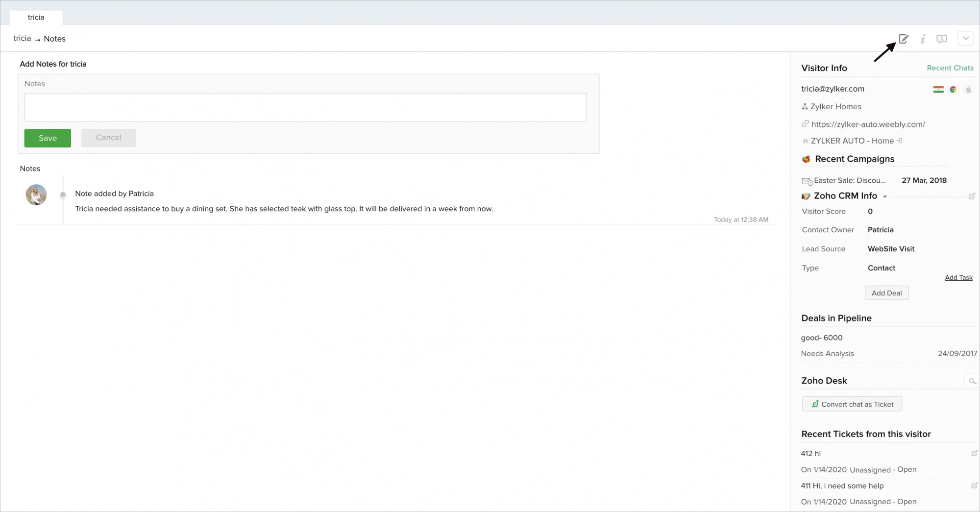Click the chat bubble icon in header
This screenshot has width=980, height=512.
point(941,39)
